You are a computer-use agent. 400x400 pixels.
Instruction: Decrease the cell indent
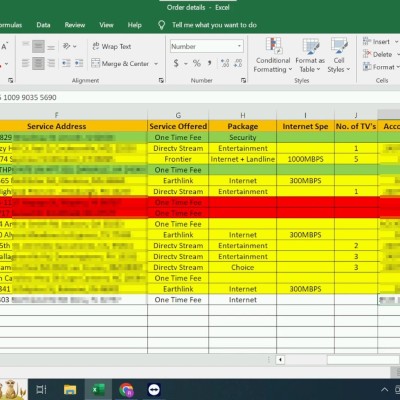coord(66,63)
